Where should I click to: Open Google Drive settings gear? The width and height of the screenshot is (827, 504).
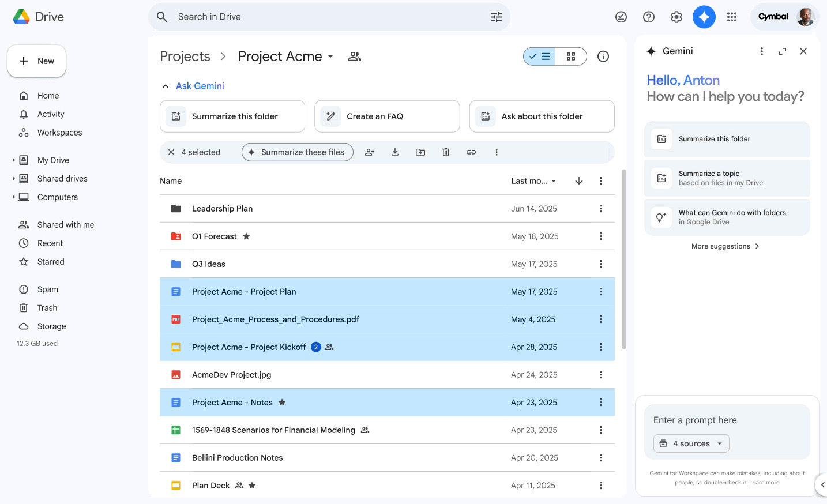coord(676,17)
